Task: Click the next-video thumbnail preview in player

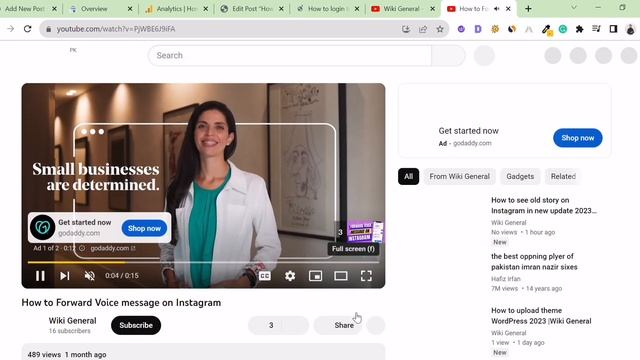Action: (365, 232)
